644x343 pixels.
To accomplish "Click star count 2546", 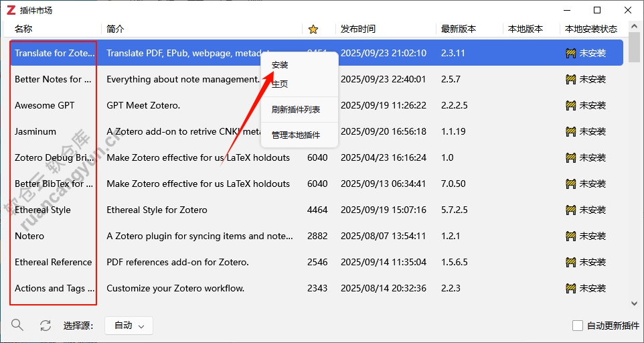I will click(317, 262).
